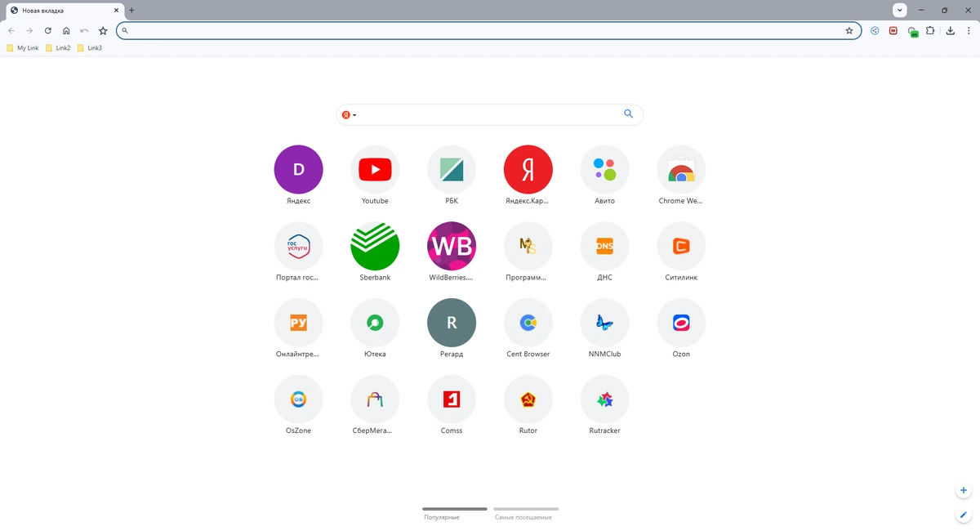The image size is (980, 531).
Task: Click the bookmark star left of address bar
Action: coord(103,31)
